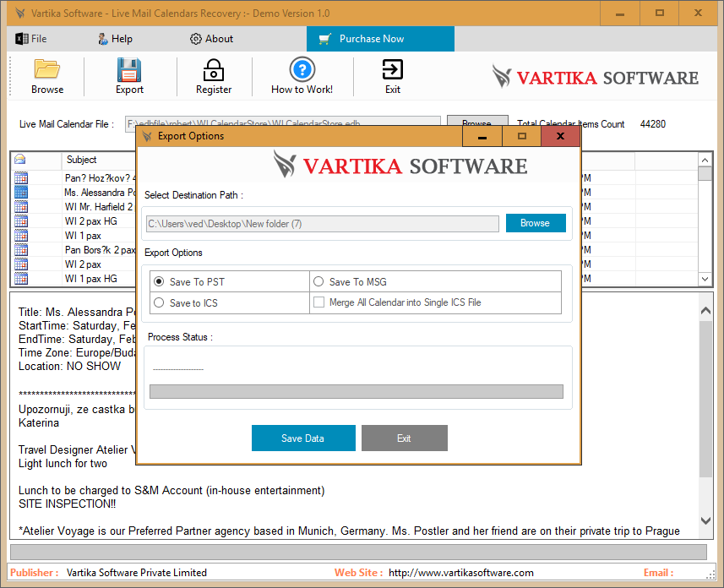Select calendar icon of row 'Pan? Hoz?kov?'
The width and height of the screenshot is (724, 588).
pyautogui.click(x=21, y=177)
